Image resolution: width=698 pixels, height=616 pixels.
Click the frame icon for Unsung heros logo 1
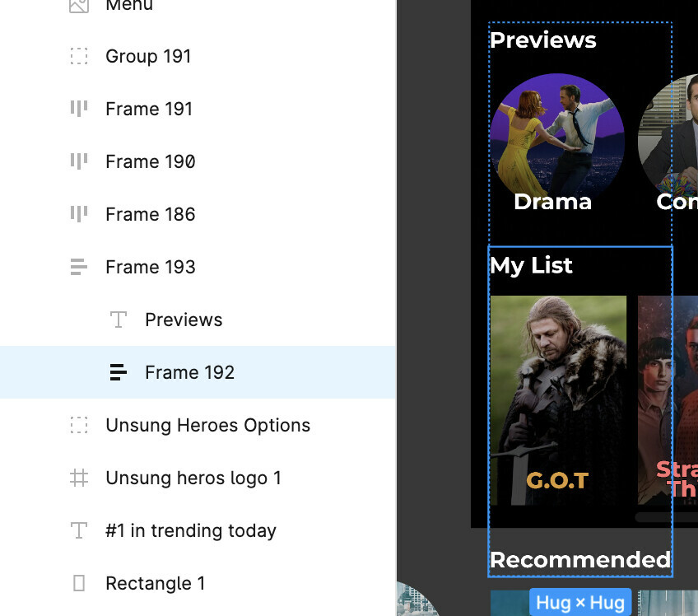click(79, 478)
